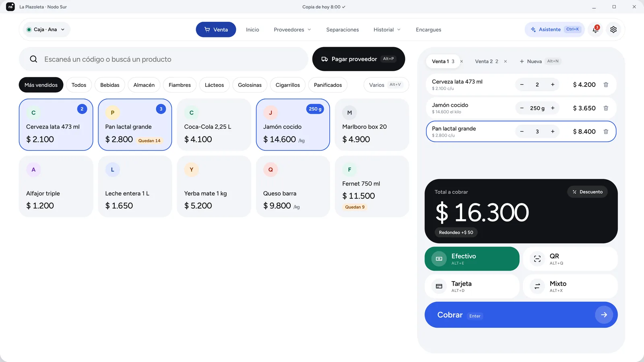Image resolution: width=644 pixels, height=362 pixels.
Task: Delete Cerveza lata 473 ml from cart
Action: (606, 84)
